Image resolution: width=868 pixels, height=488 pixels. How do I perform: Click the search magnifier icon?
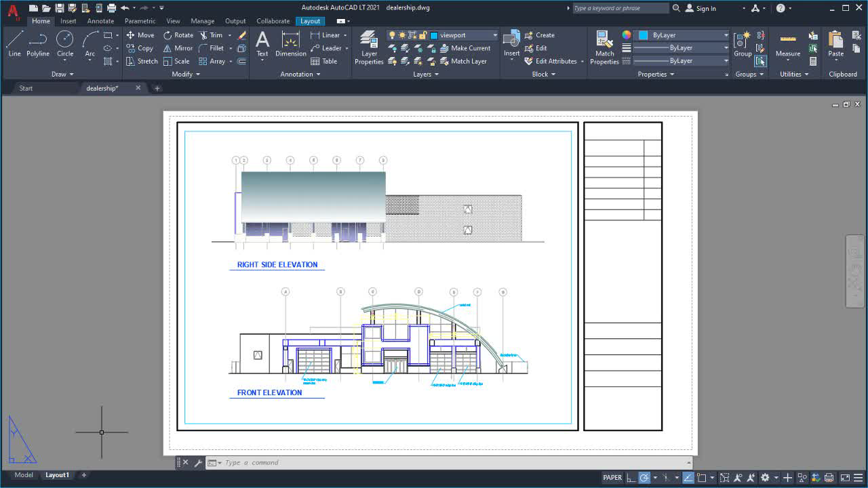(676, 8)
